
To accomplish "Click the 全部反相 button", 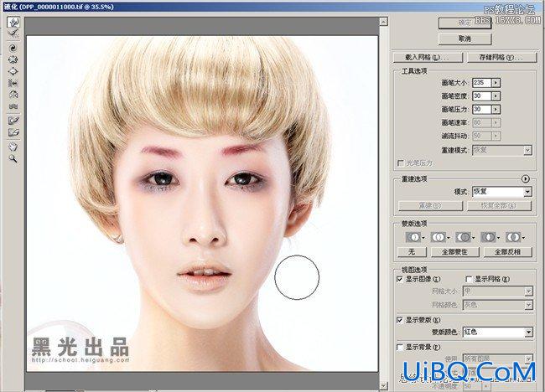I will [x=508, y=252].
